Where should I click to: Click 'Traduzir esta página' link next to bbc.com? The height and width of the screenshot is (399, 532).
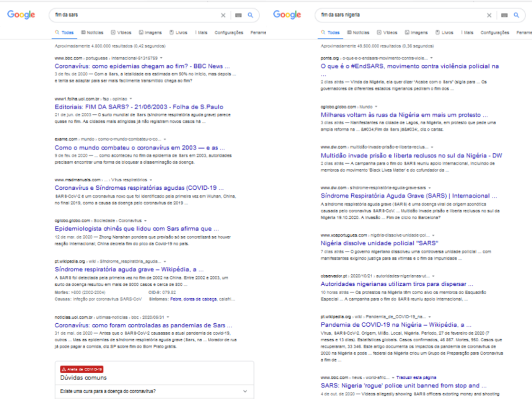click(x=416, y=377)
